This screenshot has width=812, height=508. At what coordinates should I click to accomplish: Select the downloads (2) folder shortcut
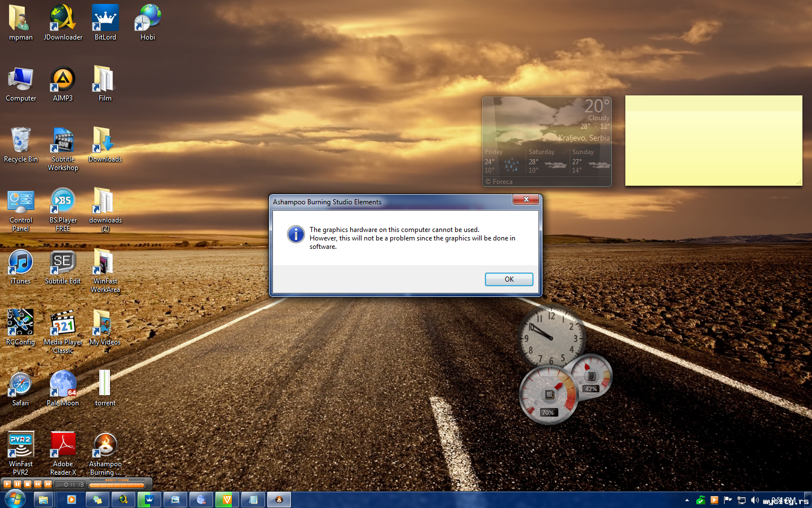point(105,210)
